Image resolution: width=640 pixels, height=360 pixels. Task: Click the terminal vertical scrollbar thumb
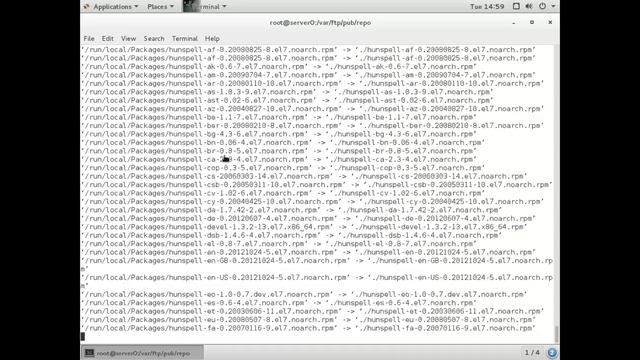pyautogui.click(x=556, y=334)
